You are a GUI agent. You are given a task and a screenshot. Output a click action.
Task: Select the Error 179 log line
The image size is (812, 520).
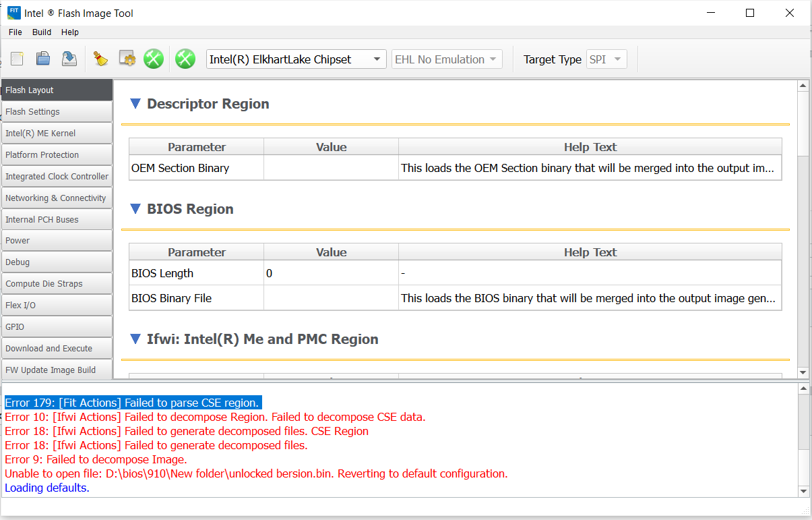tap(132, 403)
